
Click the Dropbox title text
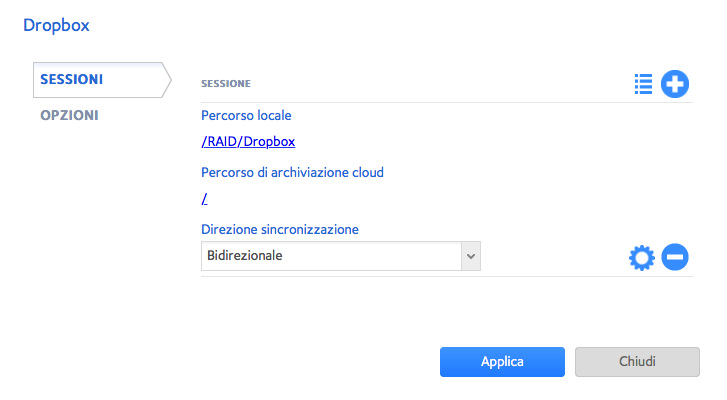click(56, 25)
